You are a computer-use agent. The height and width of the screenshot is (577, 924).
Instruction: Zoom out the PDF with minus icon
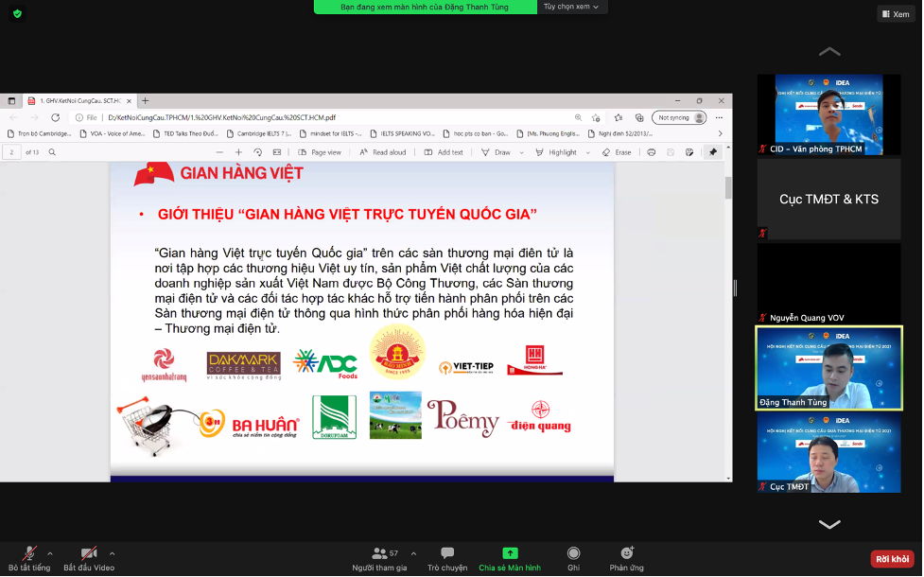[x=219, y=152]
